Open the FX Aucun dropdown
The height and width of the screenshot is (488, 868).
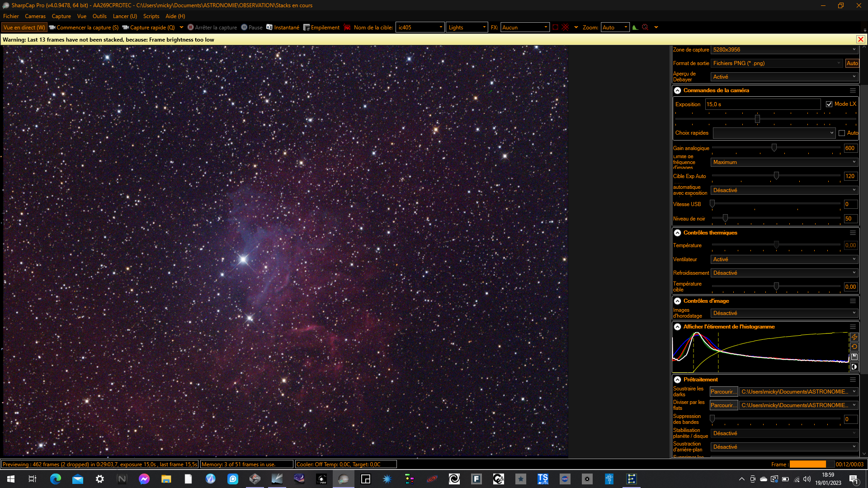pos(524,28)
